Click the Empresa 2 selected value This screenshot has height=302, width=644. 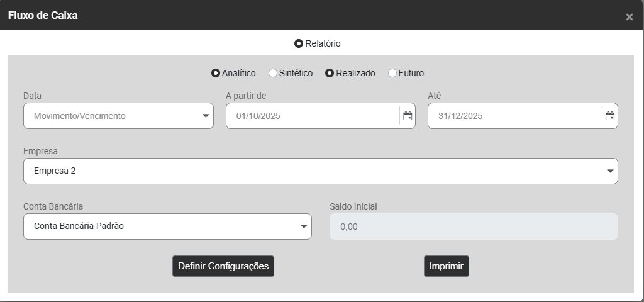55,171
